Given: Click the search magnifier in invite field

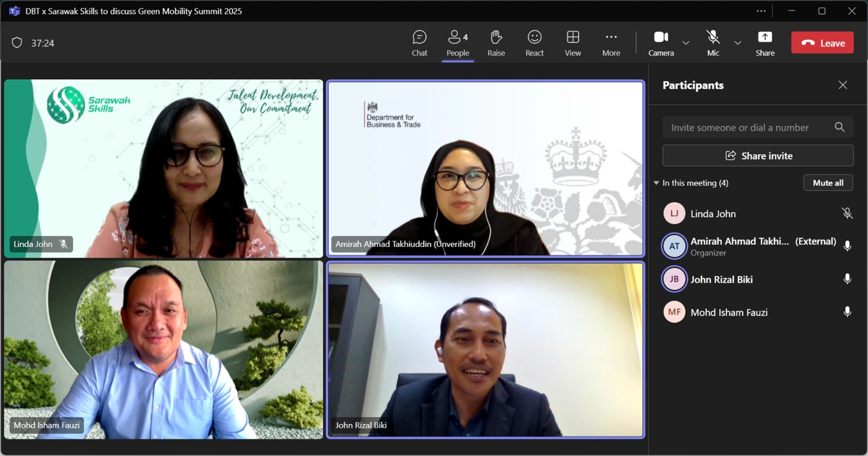Looking at the screenshot, I should [839, 127].
